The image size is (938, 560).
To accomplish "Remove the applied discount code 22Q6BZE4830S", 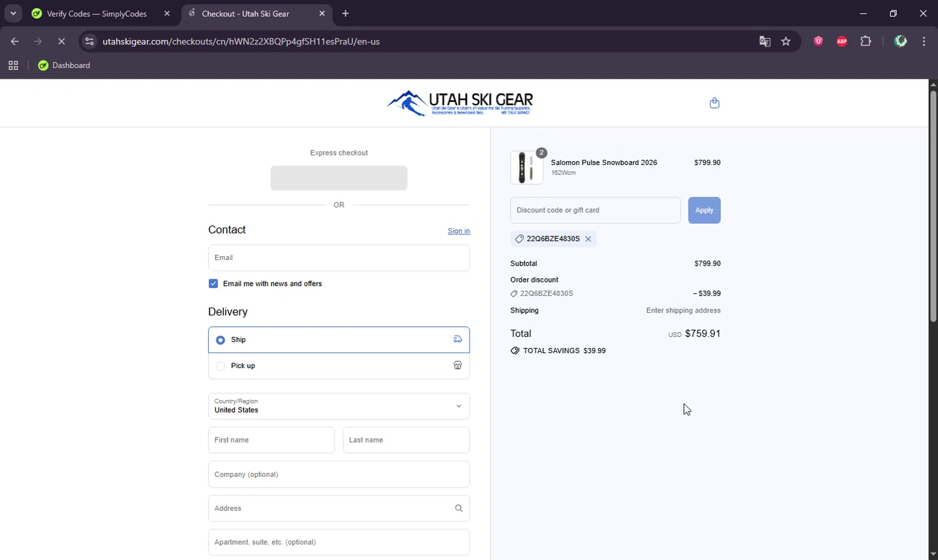I will tap(588, 239).
